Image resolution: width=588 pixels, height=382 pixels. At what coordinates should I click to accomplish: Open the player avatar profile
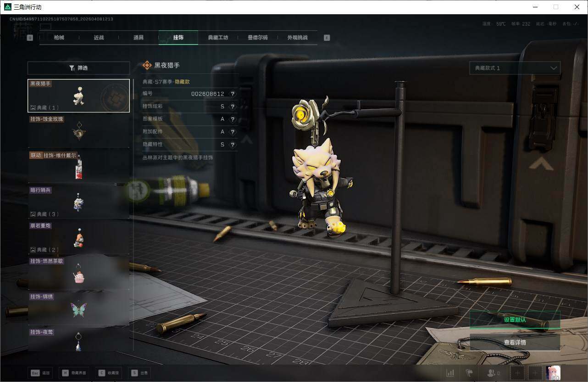pyautogui.click(x=553, y=373)
